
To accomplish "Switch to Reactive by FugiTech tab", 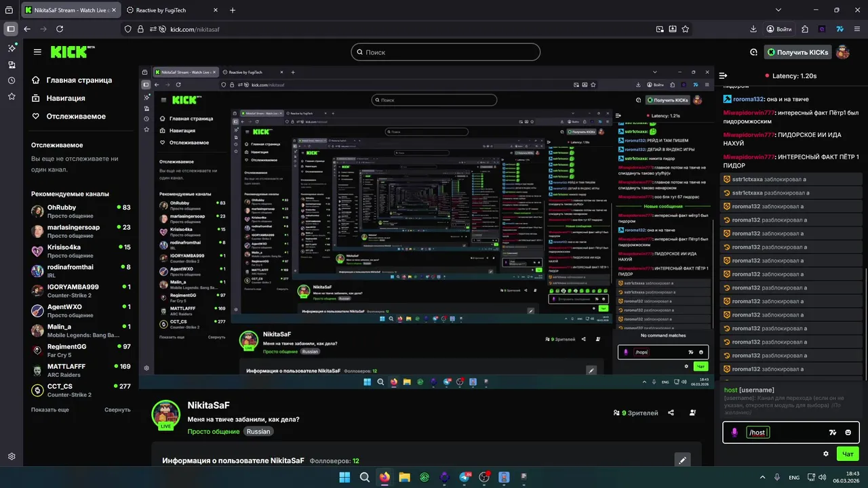I will tap(172, 10).
